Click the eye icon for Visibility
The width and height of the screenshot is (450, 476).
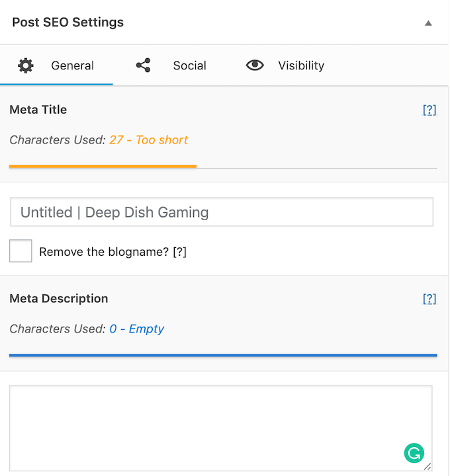[255, 65]
